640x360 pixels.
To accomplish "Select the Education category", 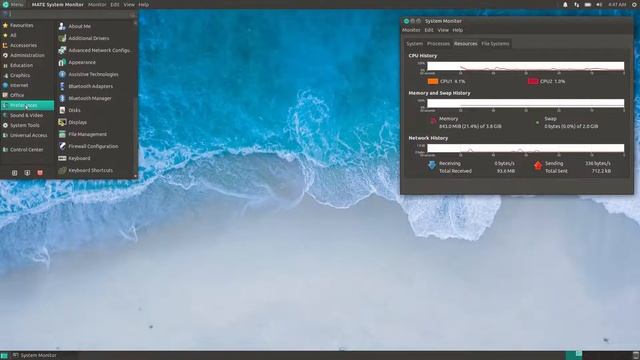I will (x=27, y=65).
